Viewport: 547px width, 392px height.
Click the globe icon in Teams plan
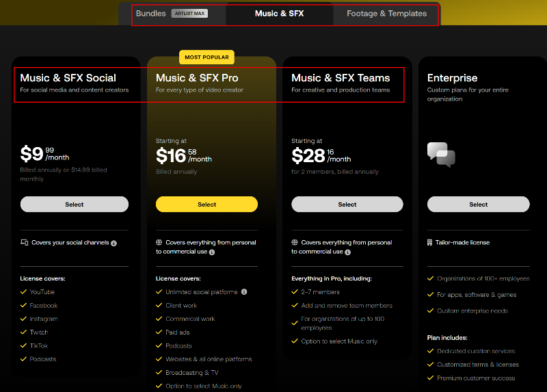tap(295, 242)
